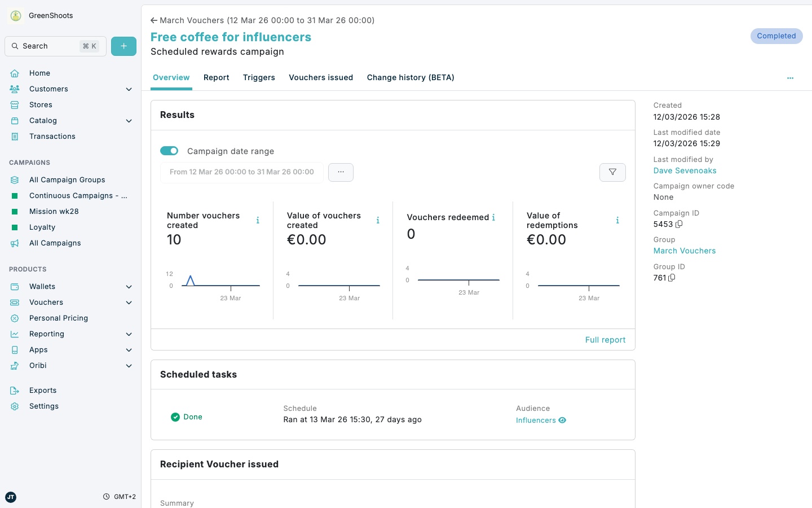Switch to the Triggers tab
Viewport: 812px width, 508px height.
point(259,77)
